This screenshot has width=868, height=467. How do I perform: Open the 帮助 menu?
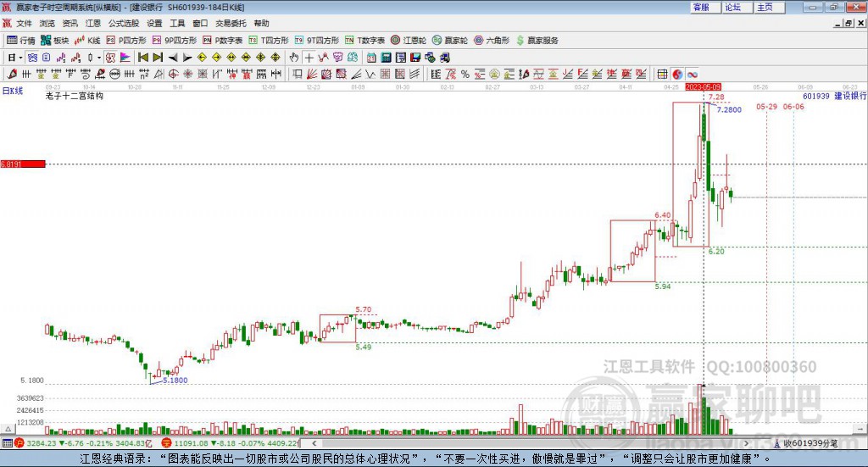pos(261,23)
